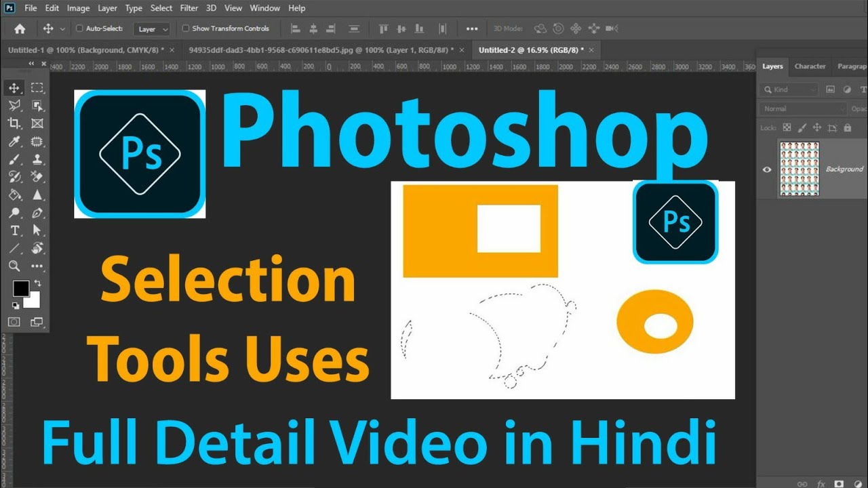Open the Window menu
Image resolution: width=868 pixels, height=488 pixels.
[x=264, y=8]
